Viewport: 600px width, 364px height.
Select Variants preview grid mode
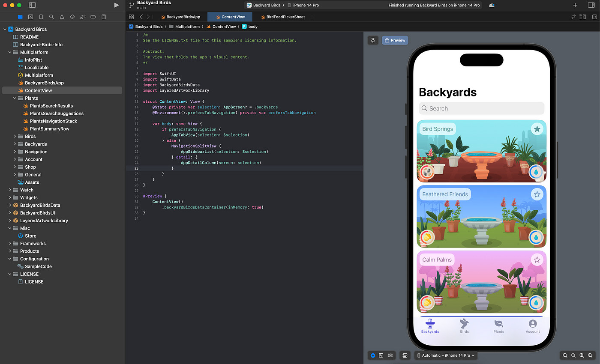(390, 355)
